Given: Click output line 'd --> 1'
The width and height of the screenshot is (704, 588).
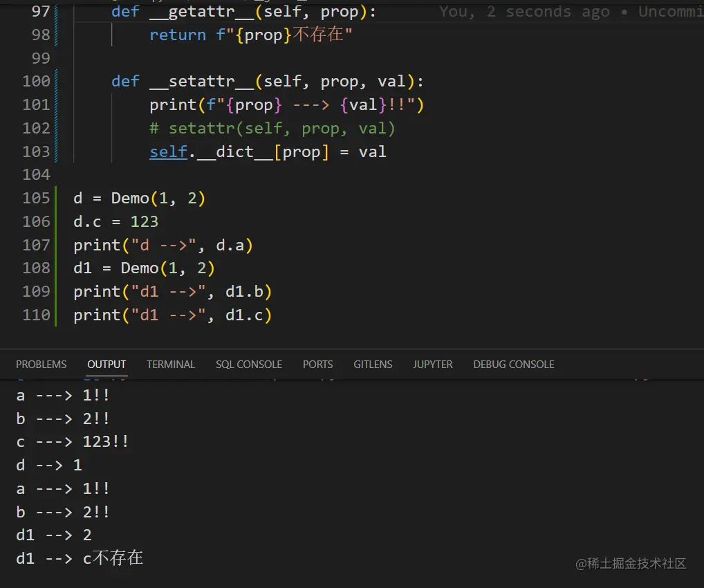Looking at the screenshot, I should click(x=49, y=465).
